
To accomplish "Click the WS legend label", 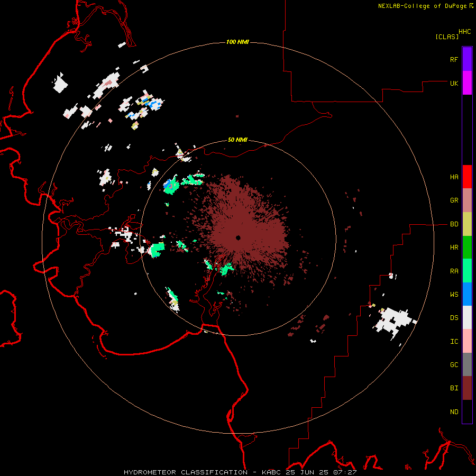I will pyautogui.click(x=454, y=295).
